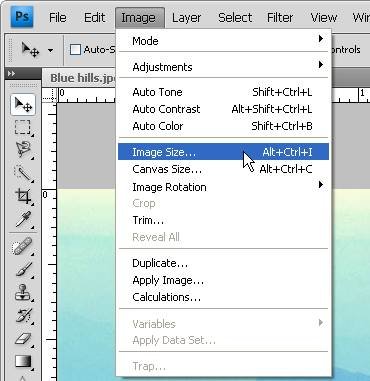Select the Polygonal Lasso tool

(x=23, y=150)
